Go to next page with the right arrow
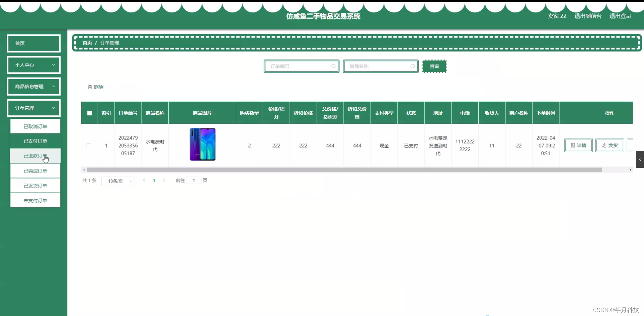644x316 pixels. (164, 180)
